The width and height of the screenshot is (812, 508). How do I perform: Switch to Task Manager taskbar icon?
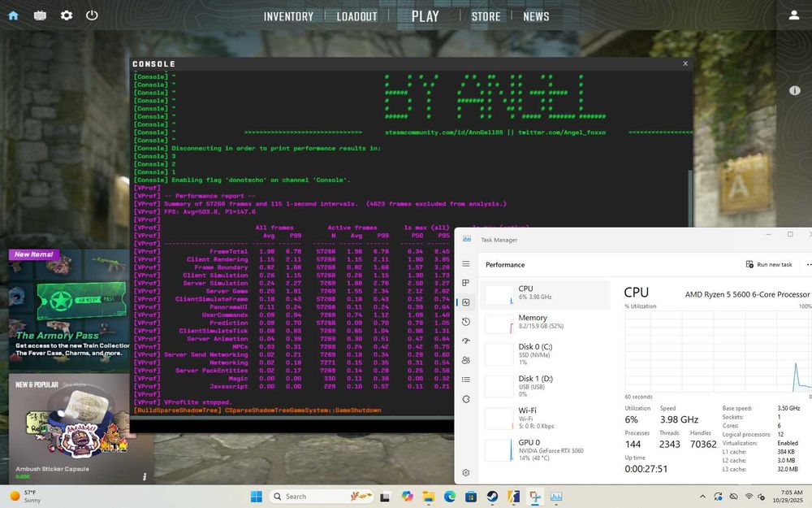pyautogui.click(x=556, y=497)
